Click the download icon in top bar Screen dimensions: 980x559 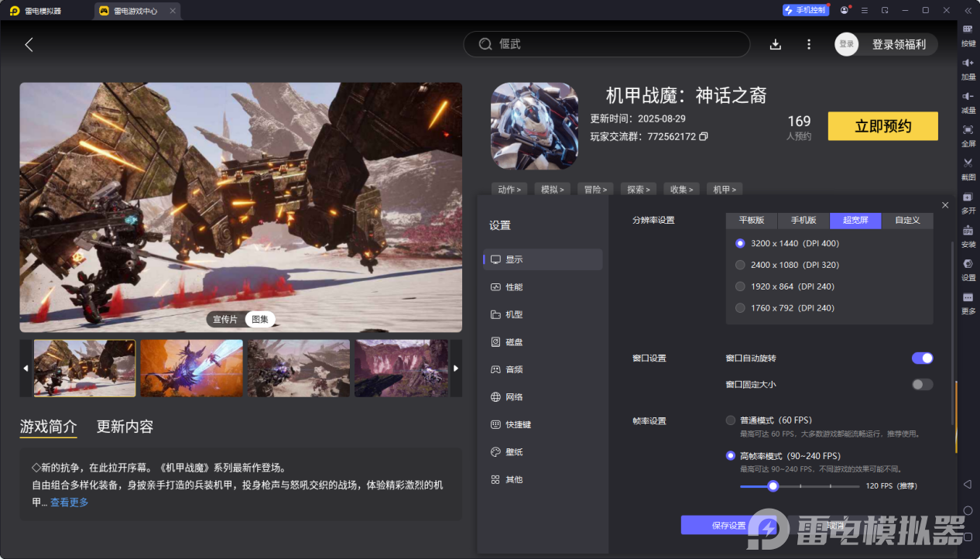776,44
